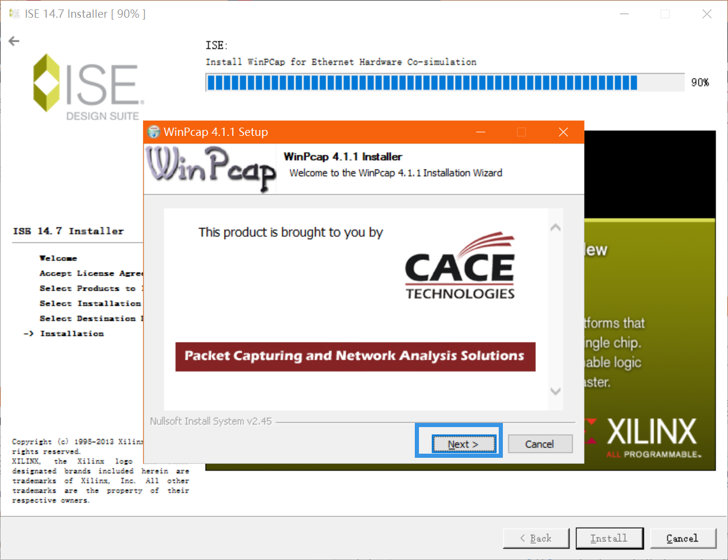Click Back on the ISE installer
The height and width of the screenshot is (560, 728).
(x=536, y=538)
